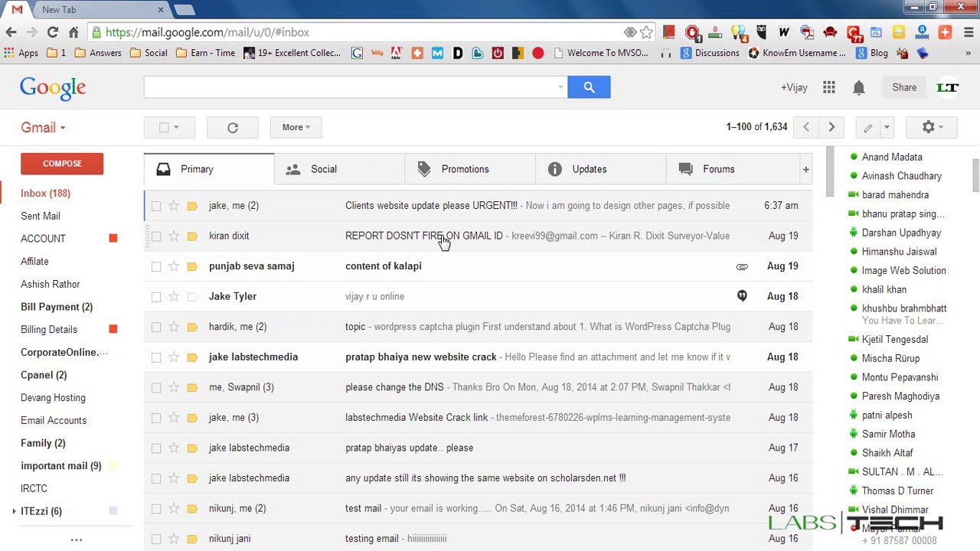
Task: Reload the page using the browser reload icon
Action: point(53,32)
